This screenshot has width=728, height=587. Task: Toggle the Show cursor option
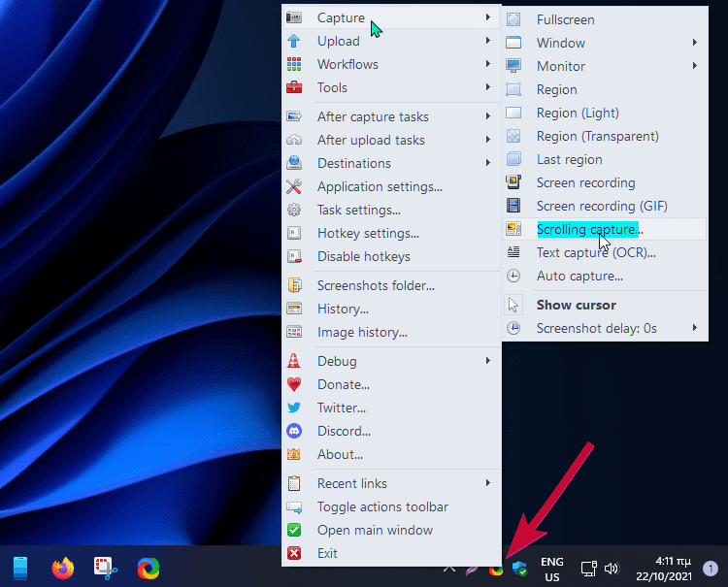point(605,305)
